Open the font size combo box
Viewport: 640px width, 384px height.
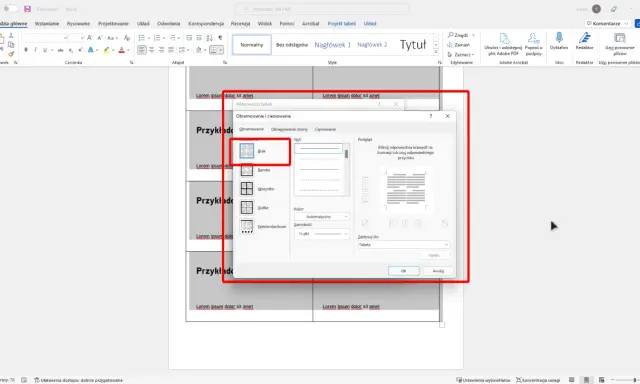click(x=76, y=38)
